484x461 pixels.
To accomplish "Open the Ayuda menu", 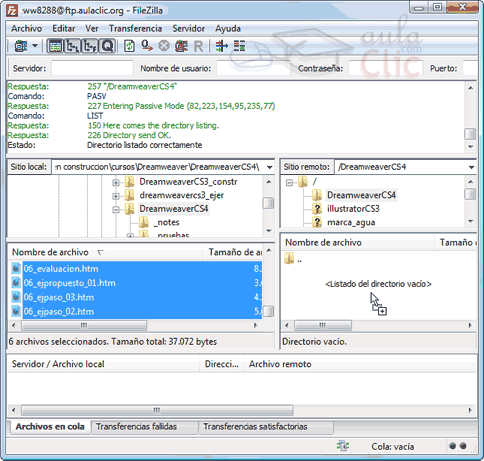I will click(x=228, y=29).
